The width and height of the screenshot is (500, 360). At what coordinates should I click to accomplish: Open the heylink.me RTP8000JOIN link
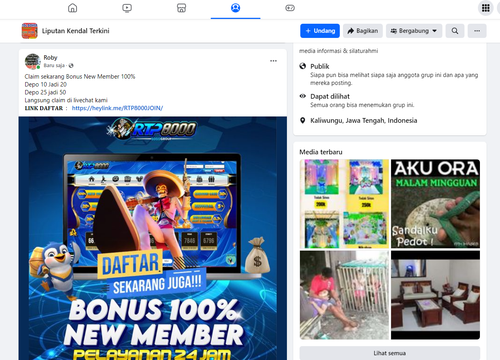[x=117, y=108]
